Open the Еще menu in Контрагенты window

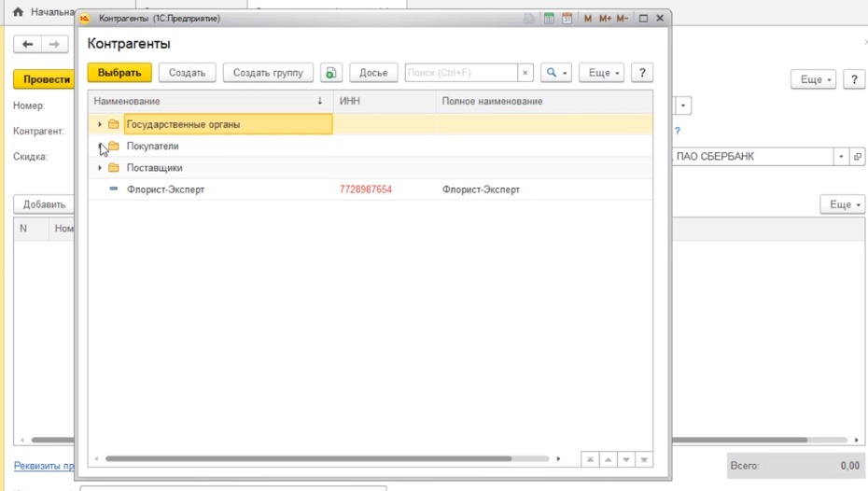tap(601, 73)
